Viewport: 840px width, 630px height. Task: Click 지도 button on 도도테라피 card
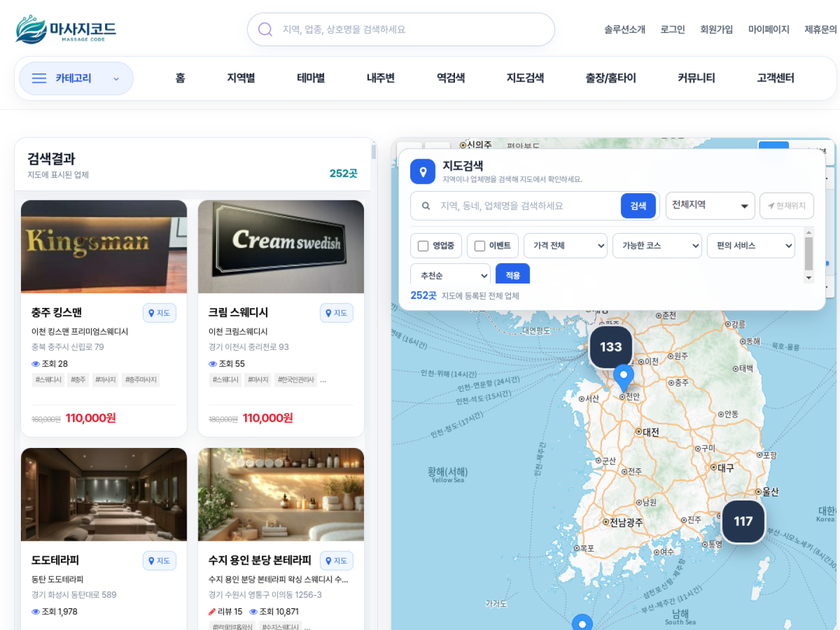click(x=159, y=561)
